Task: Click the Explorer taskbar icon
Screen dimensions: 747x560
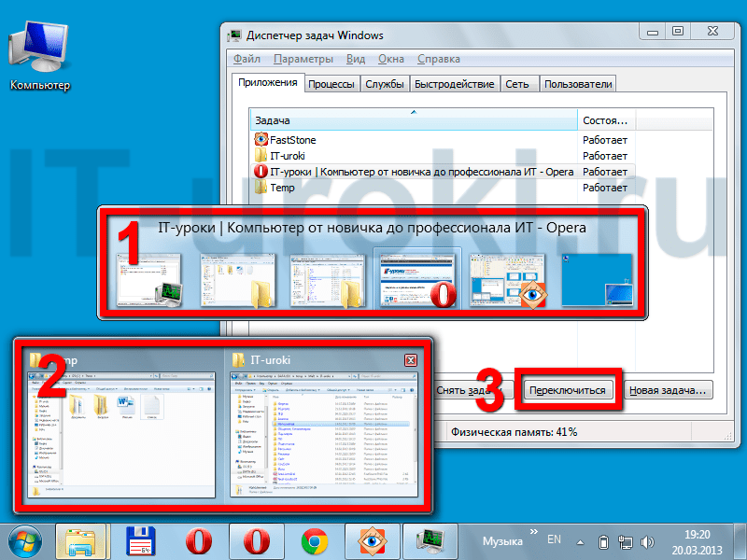Action: click(x=82, y=542)
